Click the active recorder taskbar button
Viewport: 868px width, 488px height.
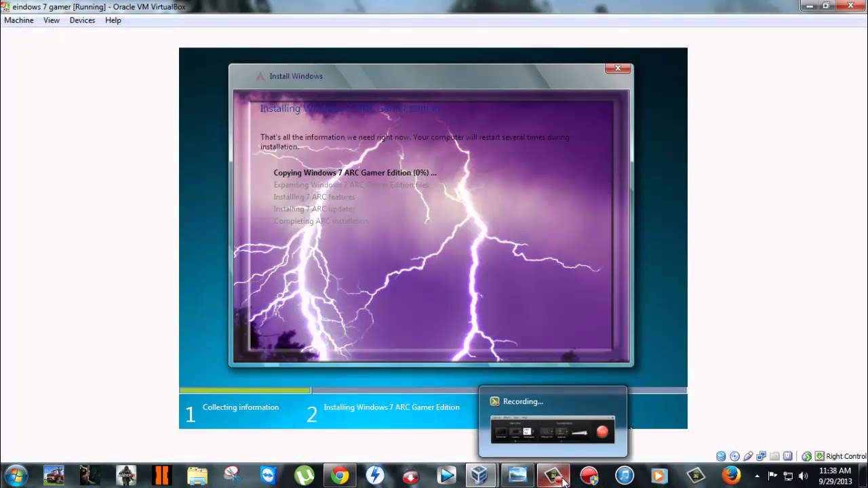click(553, 476)
